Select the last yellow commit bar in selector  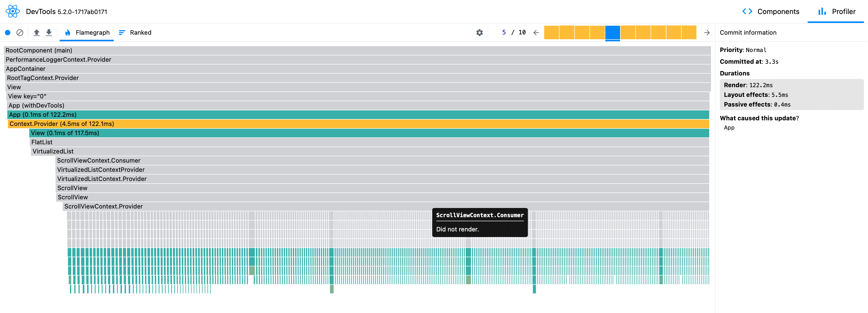tap(689, 33)
